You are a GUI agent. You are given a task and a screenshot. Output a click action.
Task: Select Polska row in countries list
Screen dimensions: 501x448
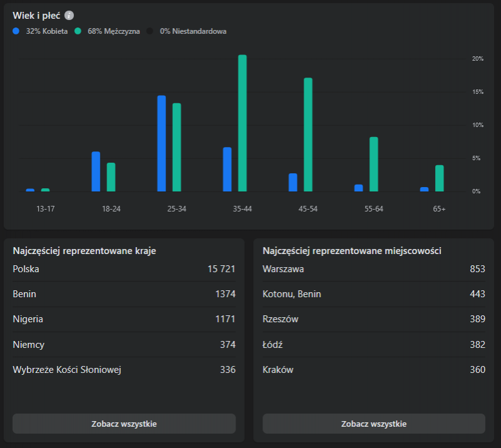click(124, 269)
